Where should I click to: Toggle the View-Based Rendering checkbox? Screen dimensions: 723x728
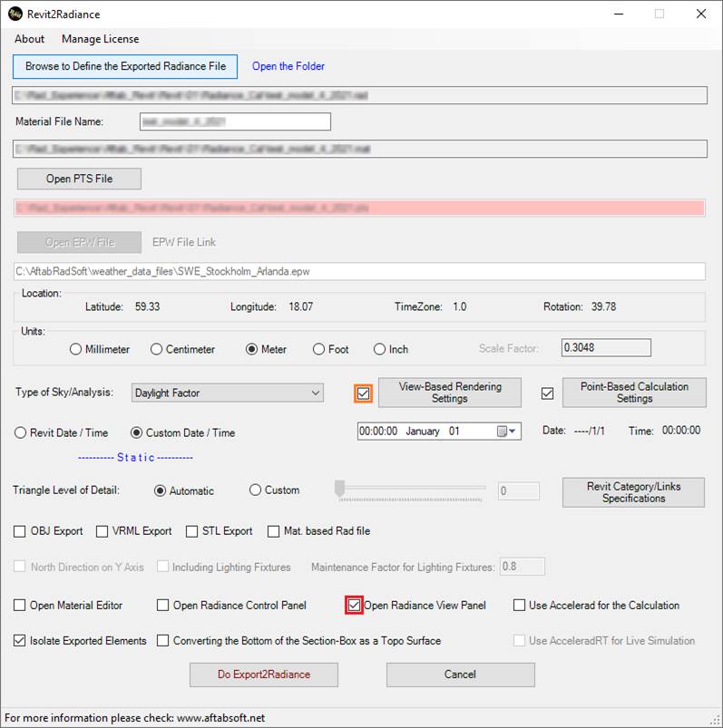tap(364, 393)
